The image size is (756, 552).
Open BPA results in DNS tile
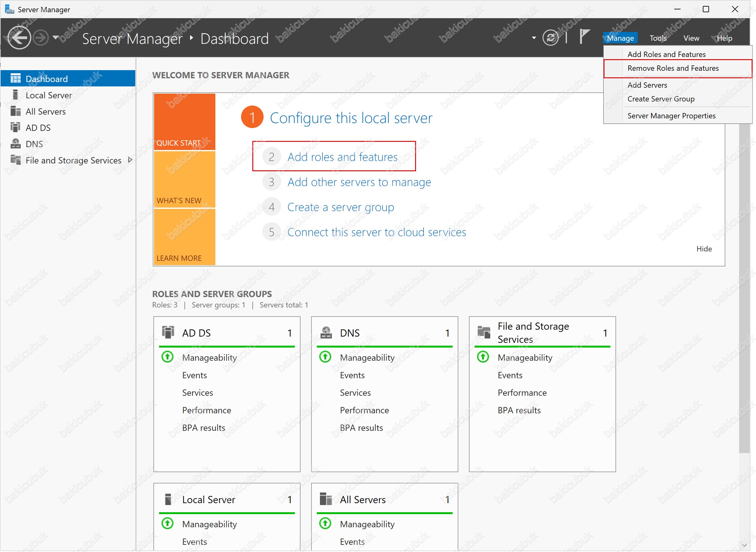361,428
